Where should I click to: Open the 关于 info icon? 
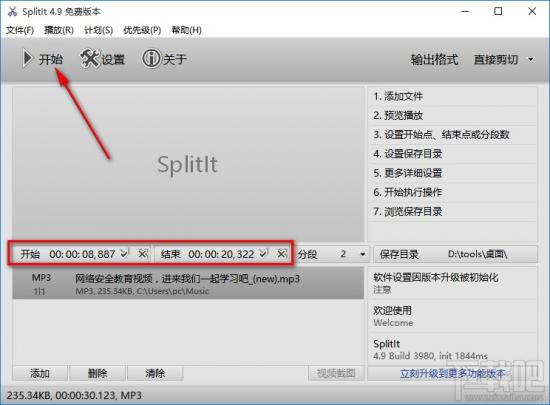151,58
